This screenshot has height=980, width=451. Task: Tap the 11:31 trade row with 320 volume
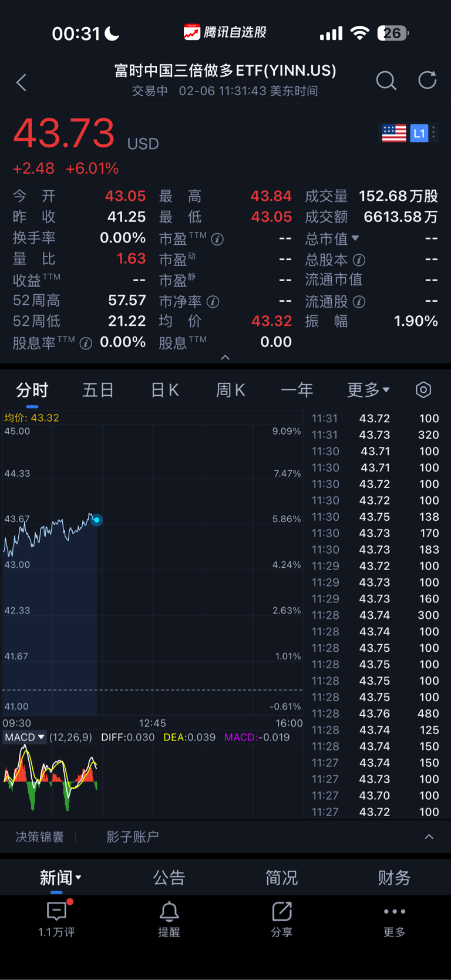tap(375, 435)
